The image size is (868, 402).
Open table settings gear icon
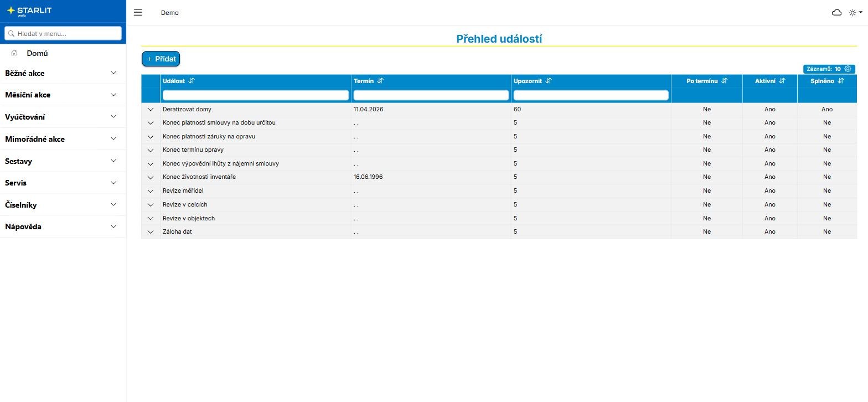[x=848, y=69]
